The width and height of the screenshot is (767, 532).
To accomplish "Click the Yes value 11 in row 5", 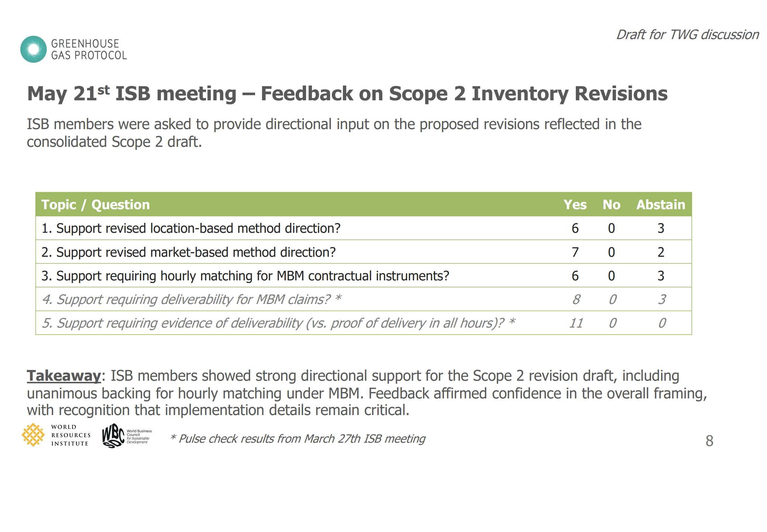I will pos(575,323).
